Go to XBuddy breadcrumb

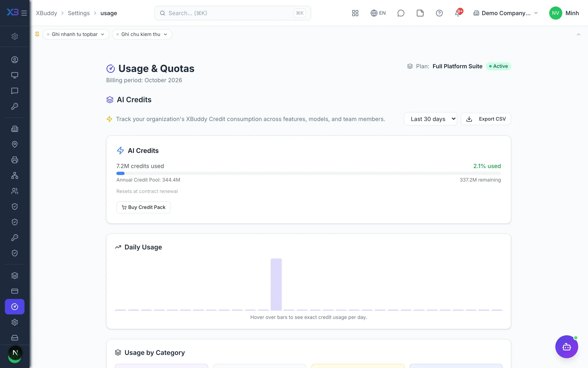pos(46,13)
